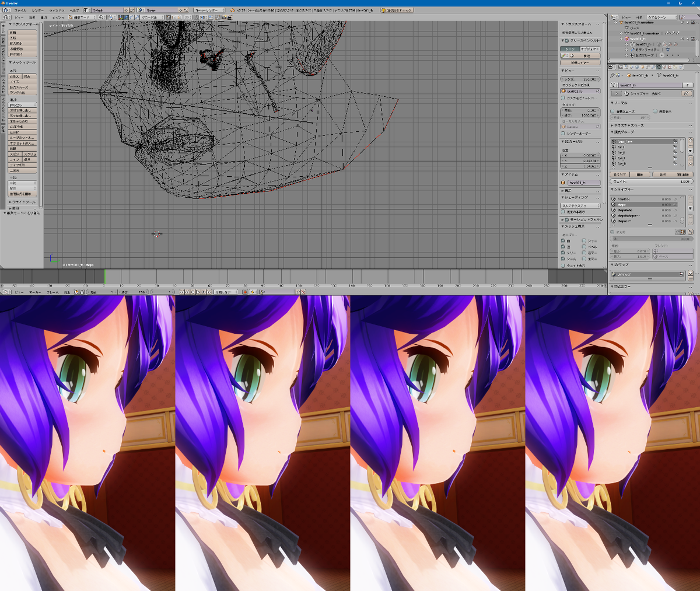Expand the 表示 panel in sidebar

[567, 191]
